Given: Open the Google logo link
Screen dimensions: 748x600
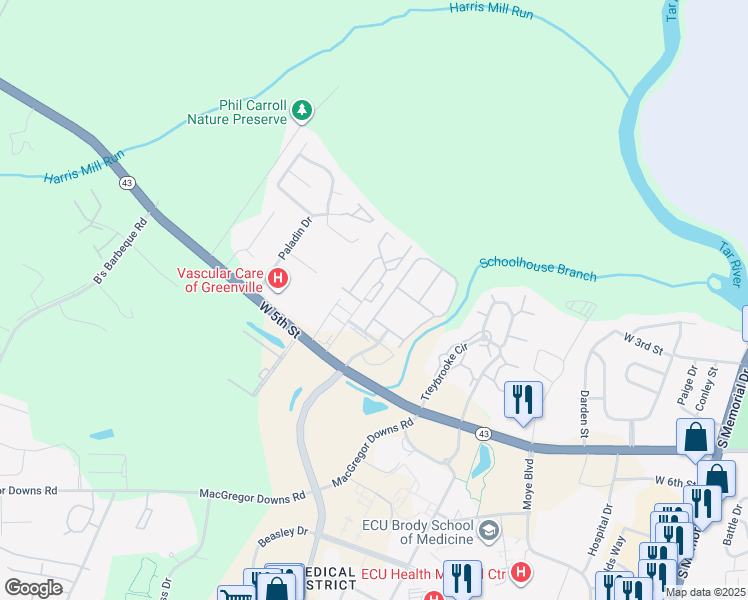Looking at the screenshot, I should (33, 588).
